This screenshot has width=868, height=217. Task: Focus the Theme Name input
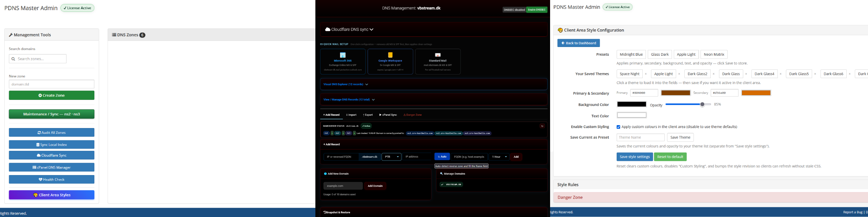[641, 137]
